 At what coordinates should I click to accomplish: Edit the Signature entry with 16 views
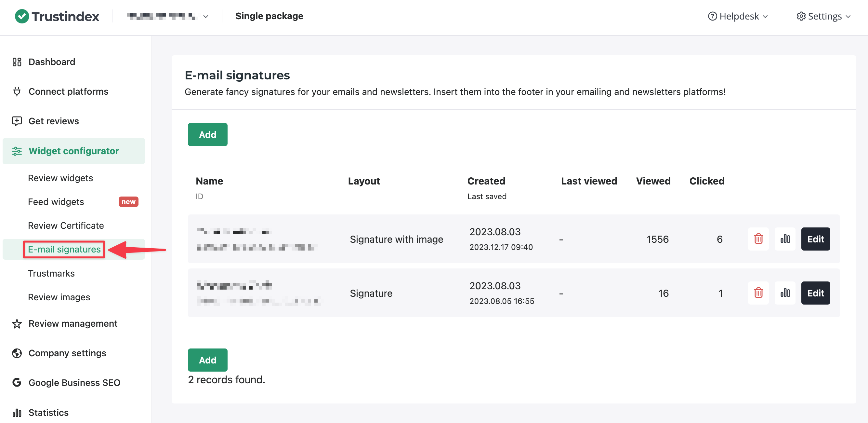pos(815,293)
